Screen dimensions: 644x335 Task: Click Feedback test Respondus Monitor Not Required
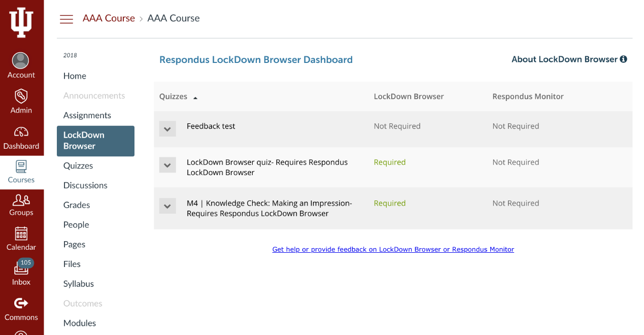(516, 126)
